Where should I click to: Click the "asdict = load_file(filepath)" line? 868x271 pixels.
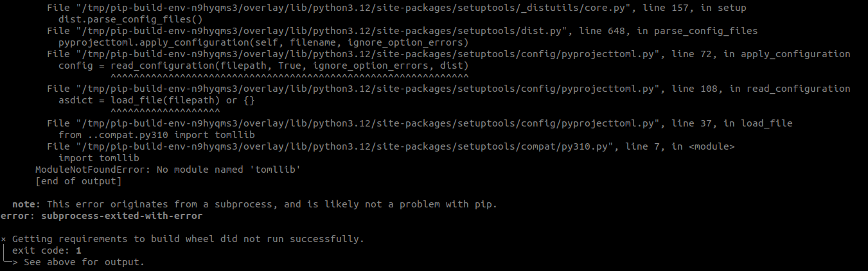tap(149, 100)
